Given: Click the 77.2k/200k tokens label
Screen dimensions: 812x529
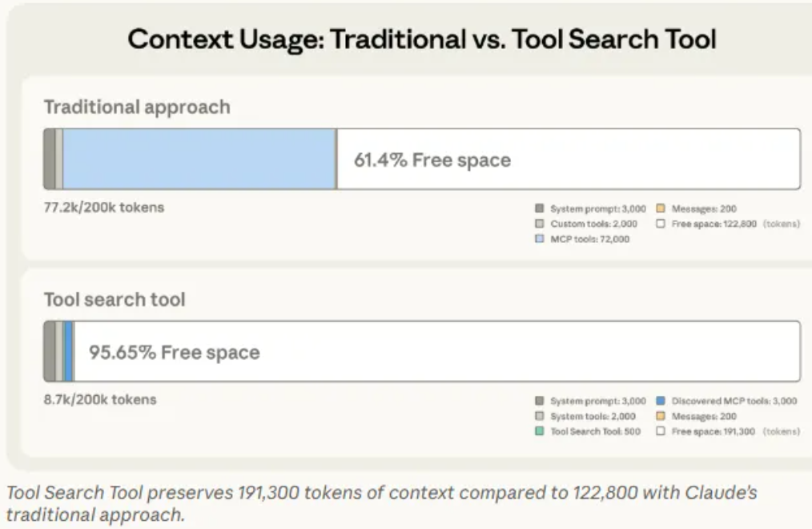Looking at the screenshot, I should 103,208.
